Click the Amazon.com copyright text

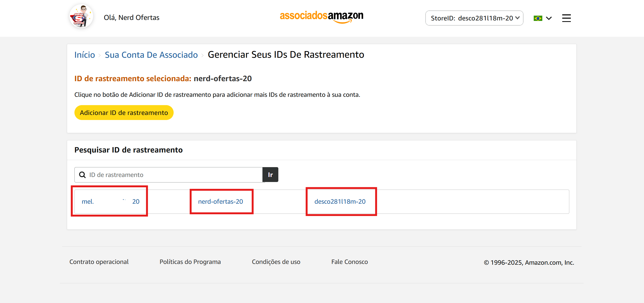click(x=529, y=262)
